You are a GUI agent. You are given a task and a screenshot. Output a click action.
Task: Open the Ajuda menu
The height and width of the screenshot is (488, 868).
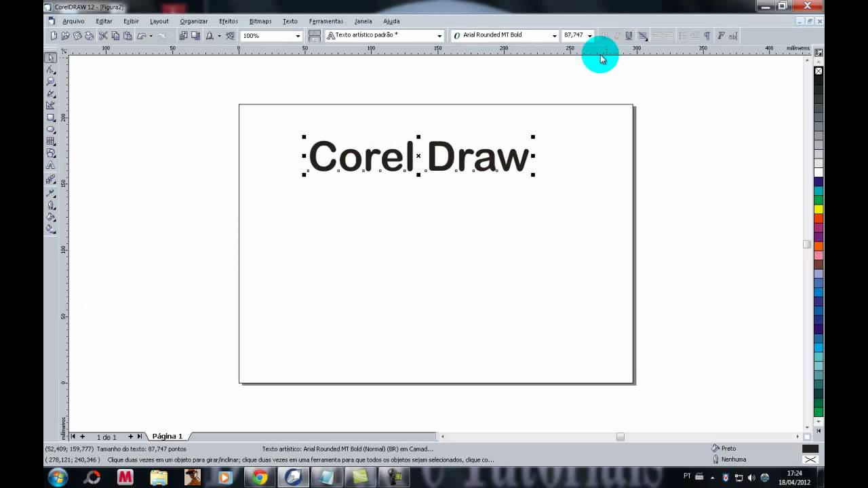tap(391, 21)
